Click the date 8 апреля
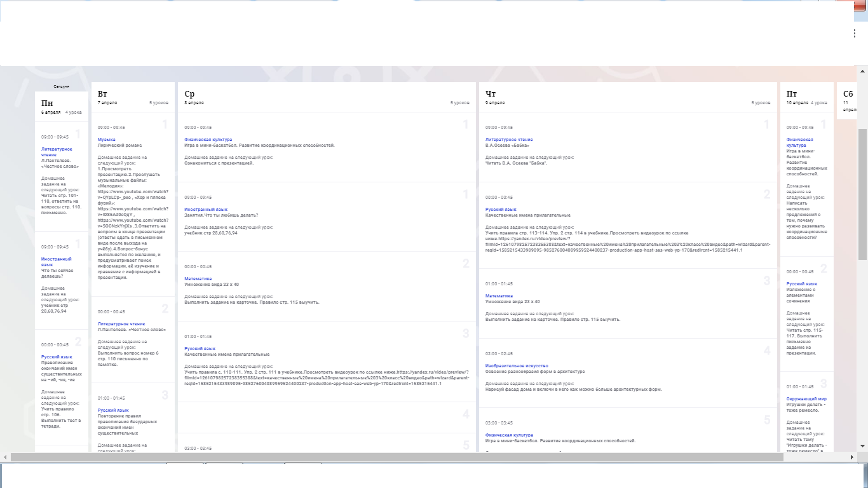The width and height of the screenshot is (868, 488). point(194,102)
